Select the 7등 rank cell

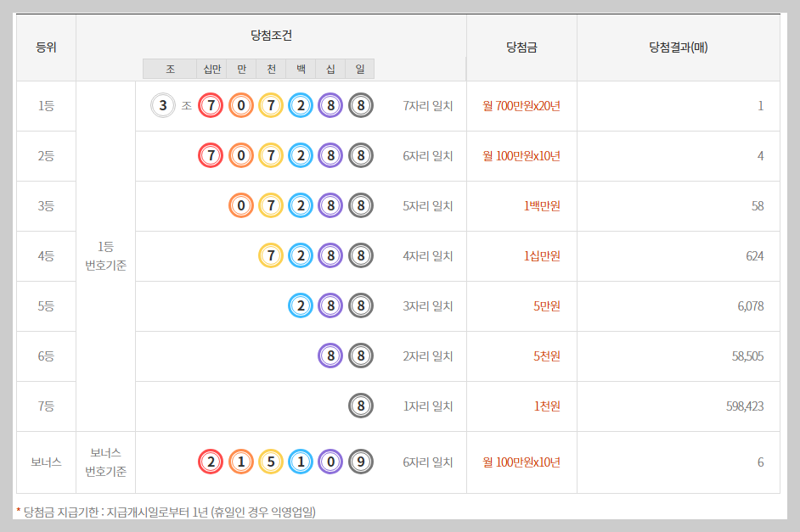46,406
